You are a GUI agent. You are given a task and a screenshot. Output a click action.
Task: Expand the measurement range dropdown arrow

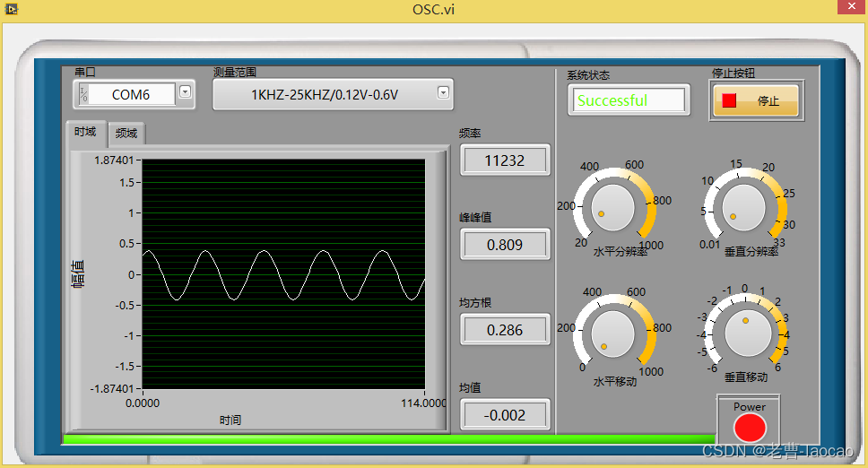pyautogui.click(x=443, y=93)
